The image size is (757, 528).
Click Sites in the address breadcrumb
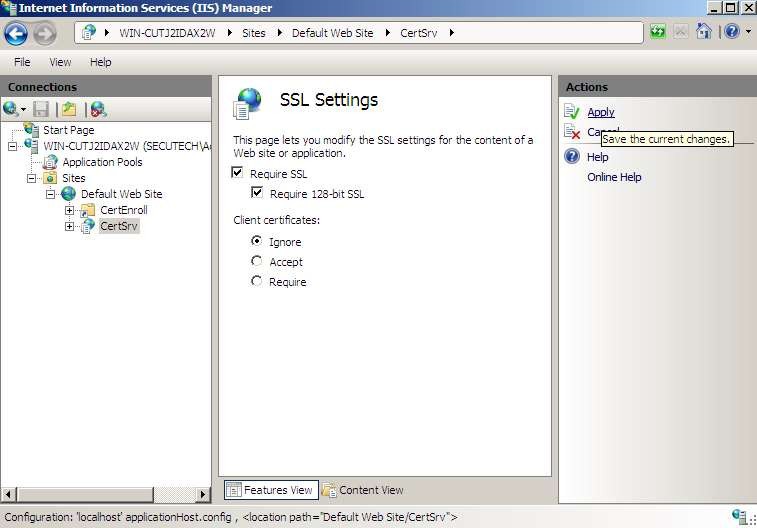point(254,33)
